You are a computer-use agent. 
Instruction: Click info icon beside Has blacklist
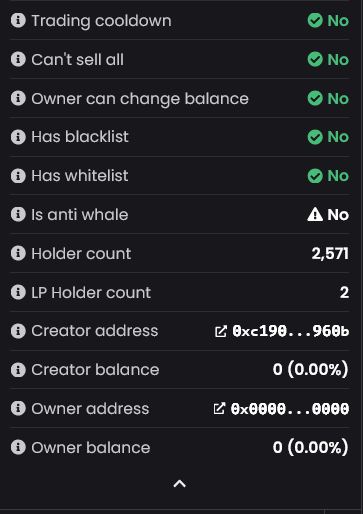click(x=18, y=137)
